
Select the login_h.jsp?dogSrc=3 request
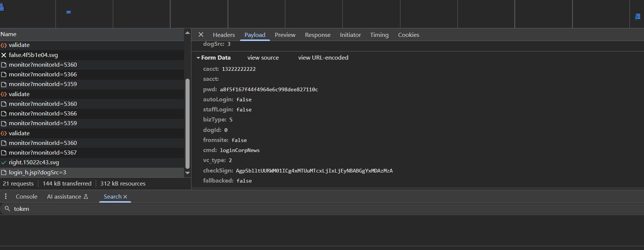point(37,173)
